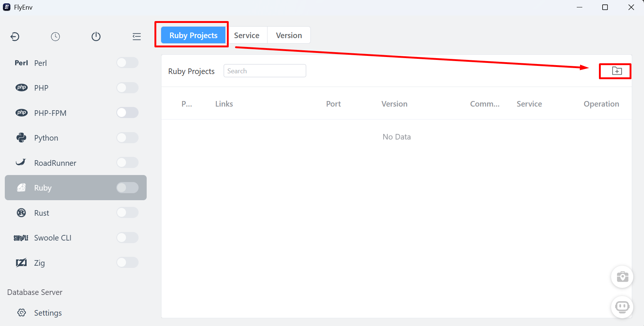Select RoadRunner in the sidebar
Screen dimensions: 644x326
coord(76,163)
